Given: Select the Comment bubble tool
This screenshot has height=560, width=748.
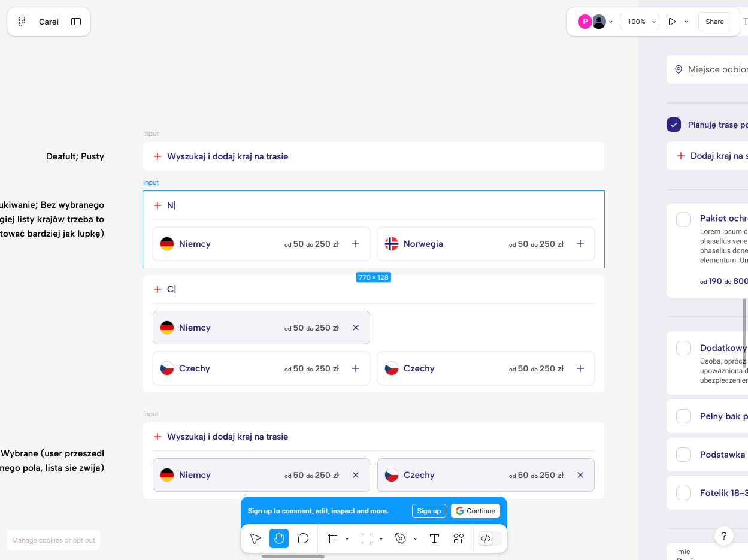Looking at the screenshot, I should [303, 538].
